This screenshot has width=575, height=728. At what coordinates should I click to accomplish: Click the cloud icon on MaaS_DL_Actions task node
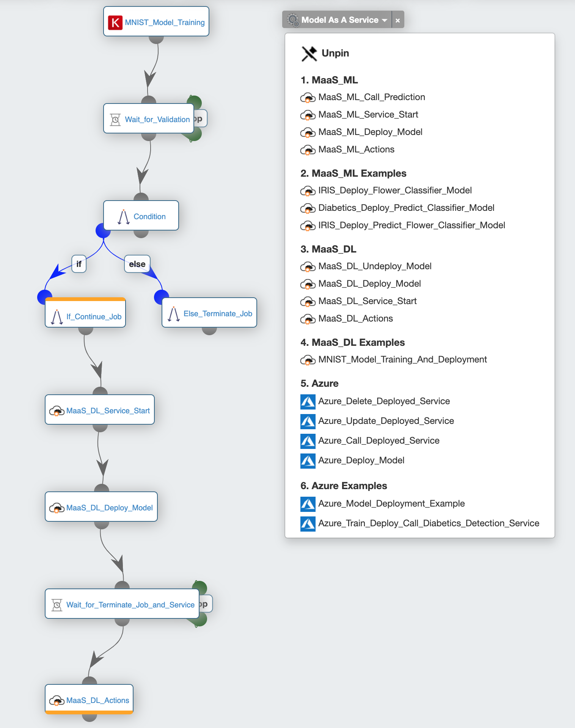pyautogui.click(x=57, y=701)
